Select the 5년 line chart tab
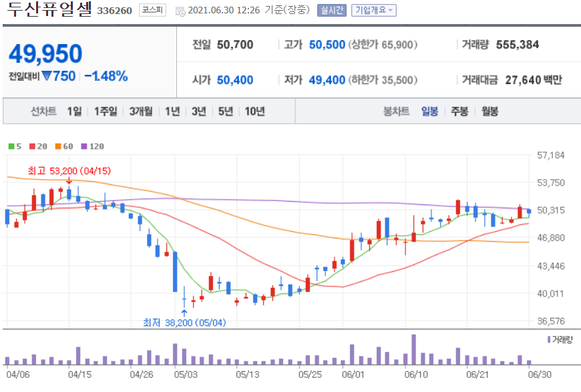 226,111
